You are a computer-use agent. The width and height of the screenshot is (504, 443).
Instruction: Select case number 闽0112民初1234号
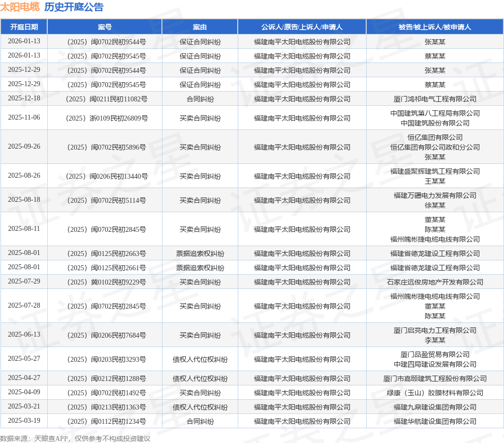107,421
